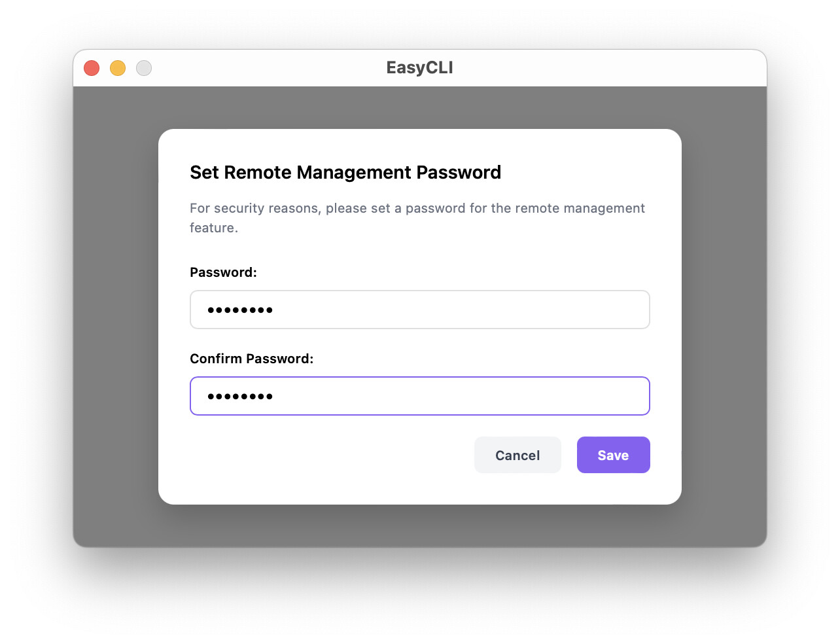Click the dimmed backdrop outside the dialog
The height and width of the screenshot is (644, 840).
point(115,314)
